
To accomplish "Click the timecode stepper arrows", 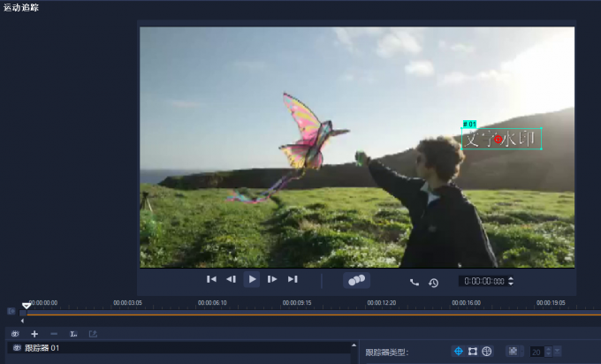I will coord(510,281).
